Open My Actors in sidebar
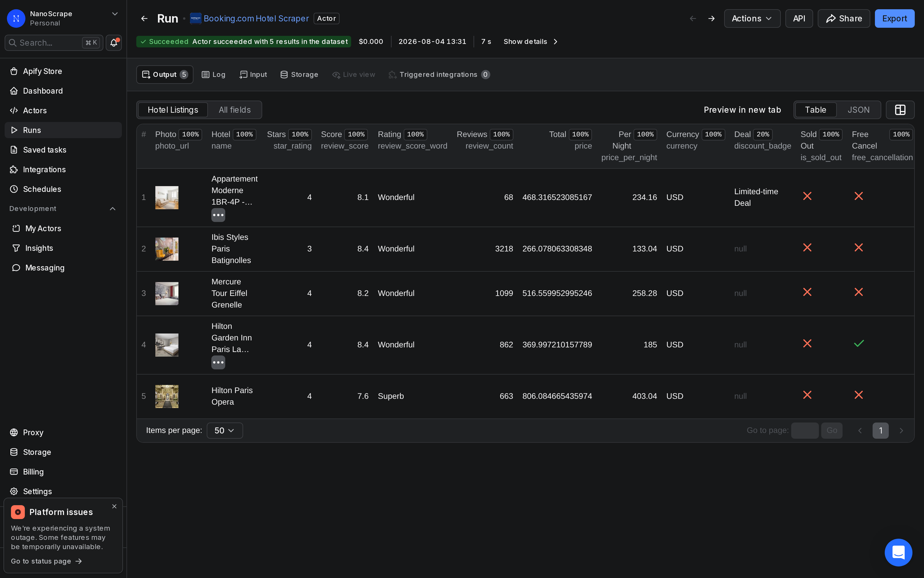Screen dimensions: 924x578 [63, 229]
